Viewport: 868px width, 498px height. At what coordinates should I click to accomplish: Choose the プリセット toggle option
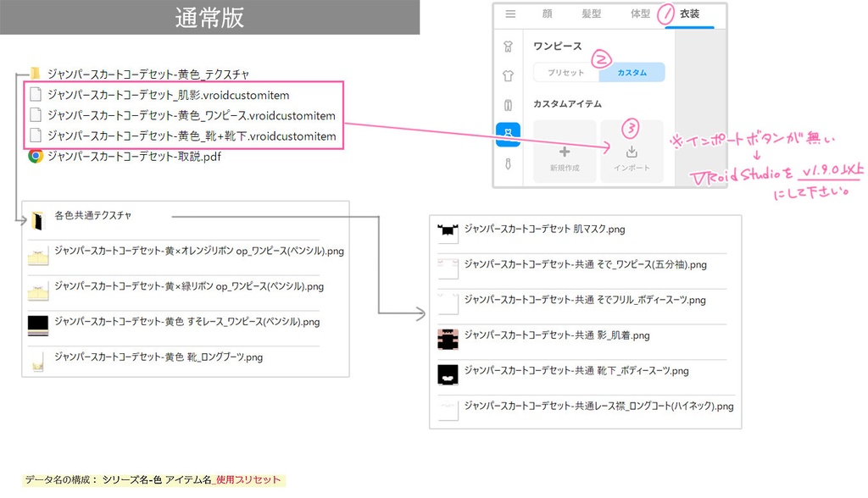pos(565,73)
